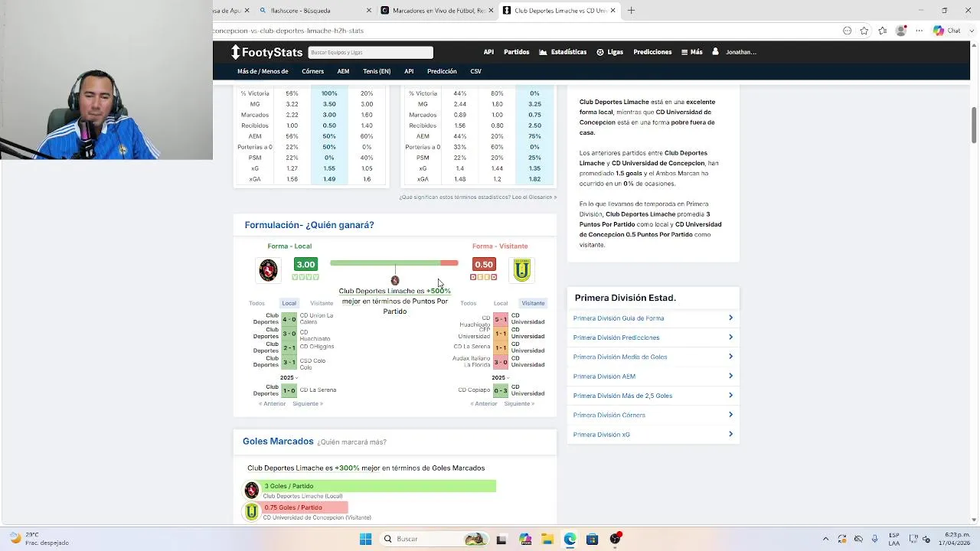This screenshot has width=980, height=551.
Task: Select Local filter under Forma Visitante
Action: [x=501, y=303]
